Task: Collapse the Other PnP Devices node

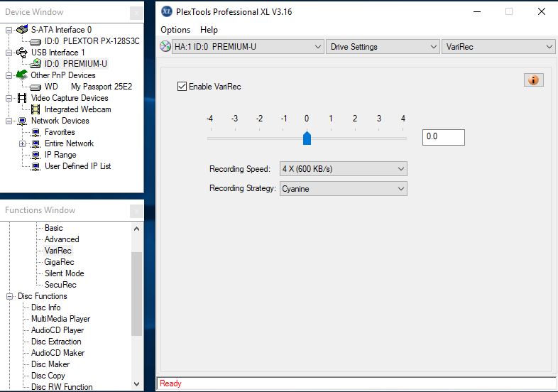Action: click(9, 75)
